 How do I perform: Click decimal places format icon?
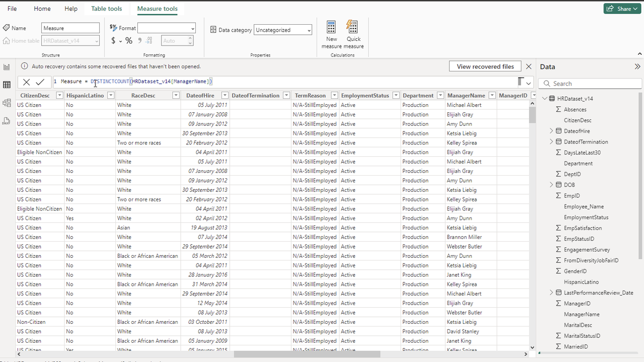[x=150, y=41]
